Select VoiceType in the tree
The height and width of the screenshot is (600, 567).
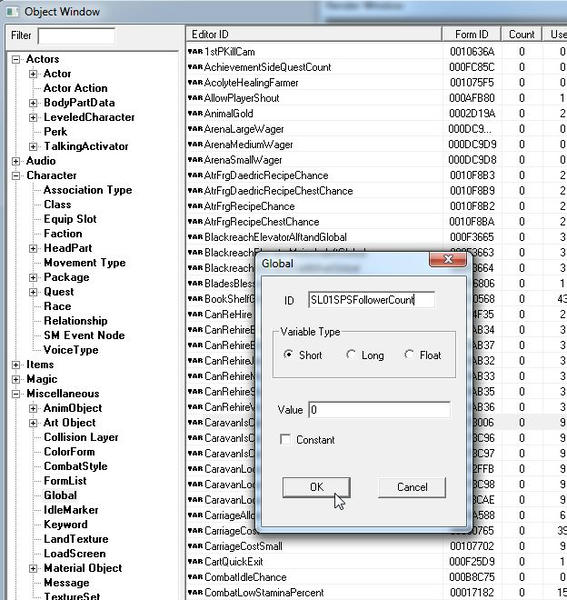[x=71, y=350]
